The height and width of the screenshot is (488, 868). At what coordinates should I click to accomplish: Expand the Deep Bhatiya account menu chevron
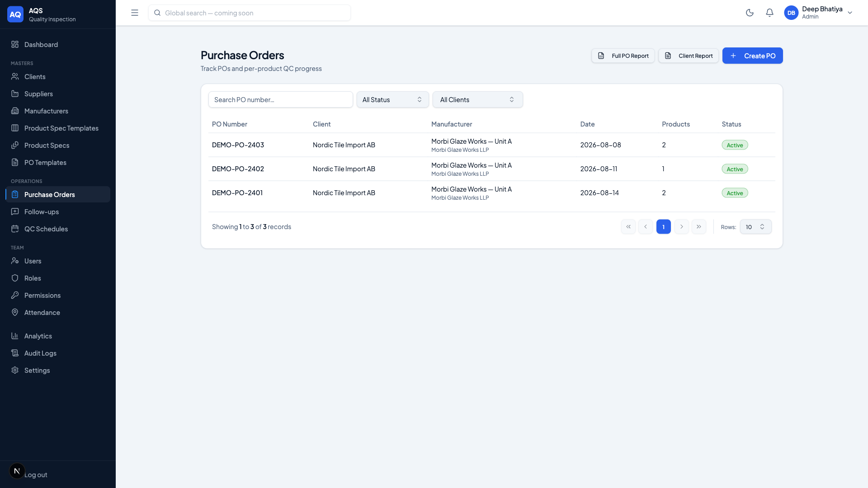click(x=850, y=13)
